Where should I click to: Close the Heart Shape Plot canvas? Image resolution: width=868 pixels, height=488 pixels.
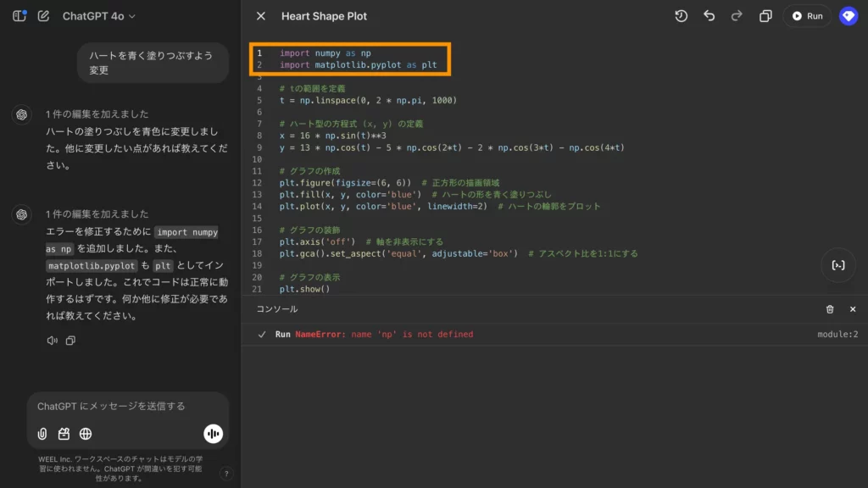coord(261,16)
